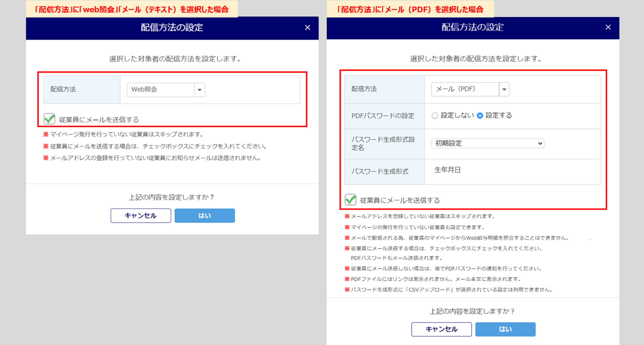Select the 設定する radio button
Viewport: 644px width, 345px height.
[x=480, y=116]
